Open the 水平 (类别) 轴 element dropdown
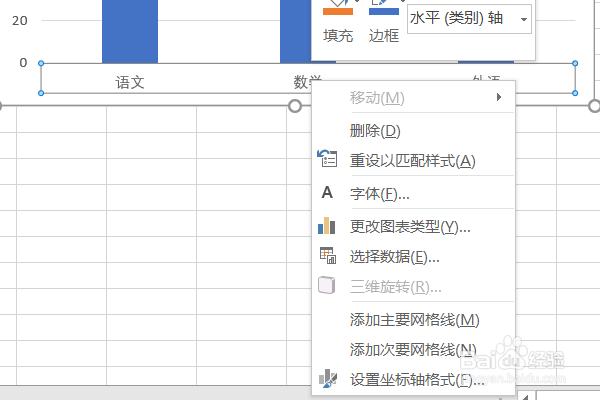Screen dimensions: 600x400 point(524,19)
